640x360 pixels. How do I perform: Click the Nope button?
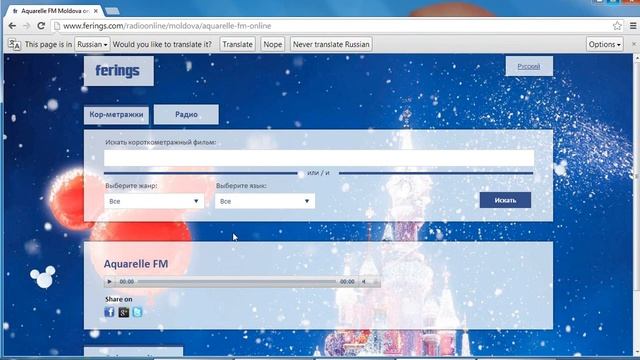[273, 44]
